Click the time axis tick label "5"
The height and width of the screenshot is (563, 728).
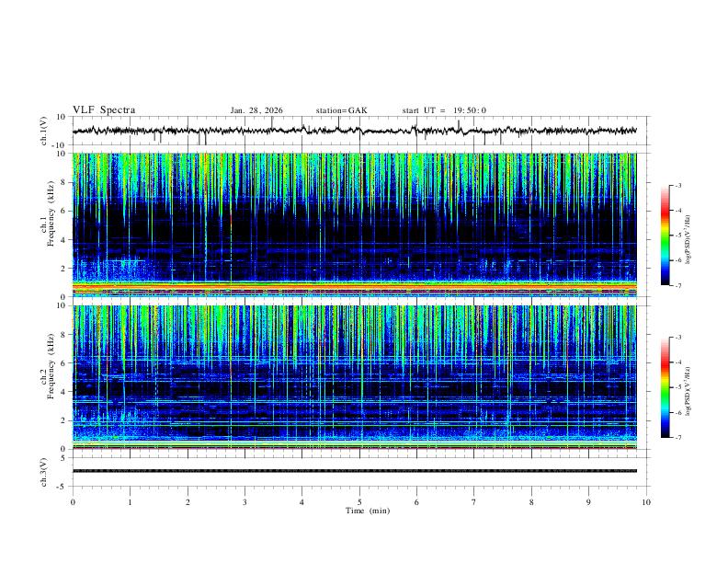[x=359, y=502]
